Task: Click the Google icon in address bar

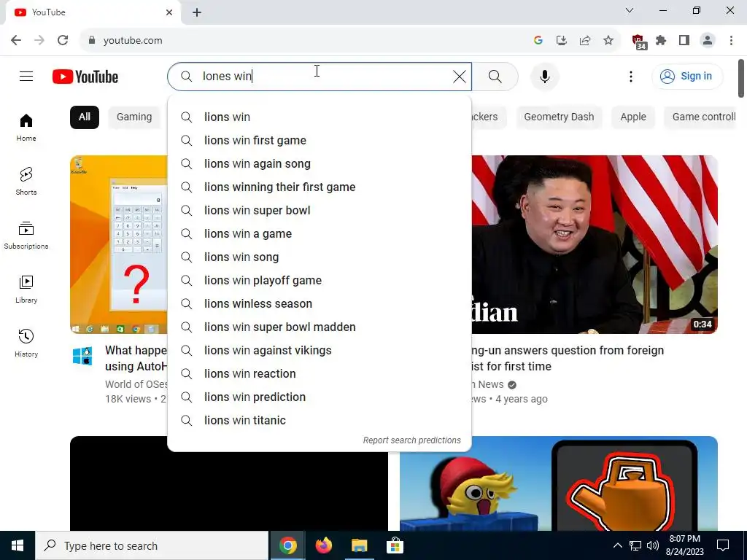Action: [x=538, y=41]
